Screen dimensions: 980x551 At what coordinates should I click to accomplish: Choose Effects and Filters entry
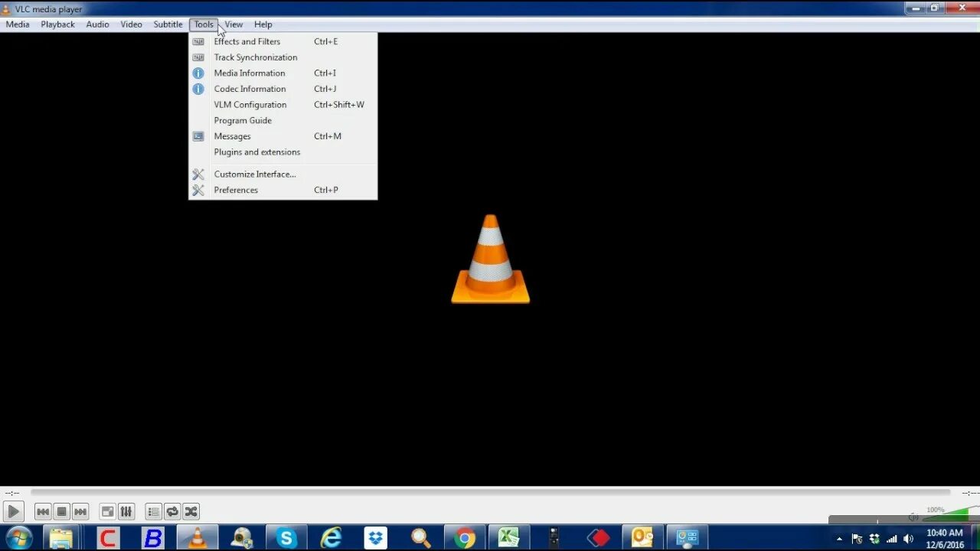[283, 41]
